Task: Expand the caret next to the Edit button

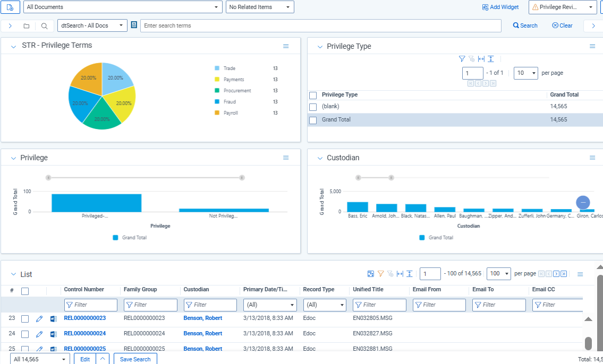Action: click(x=103, y=359)
